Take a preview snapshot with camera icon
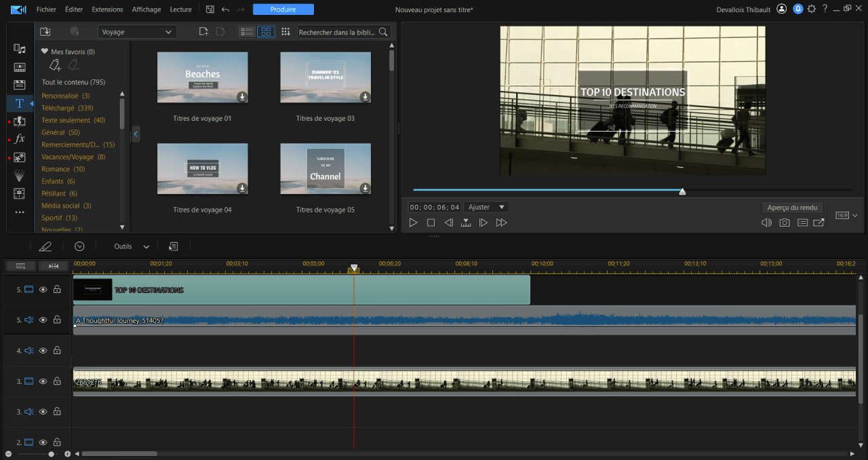This screenshot has width=868, height=460. coord(785,223)
